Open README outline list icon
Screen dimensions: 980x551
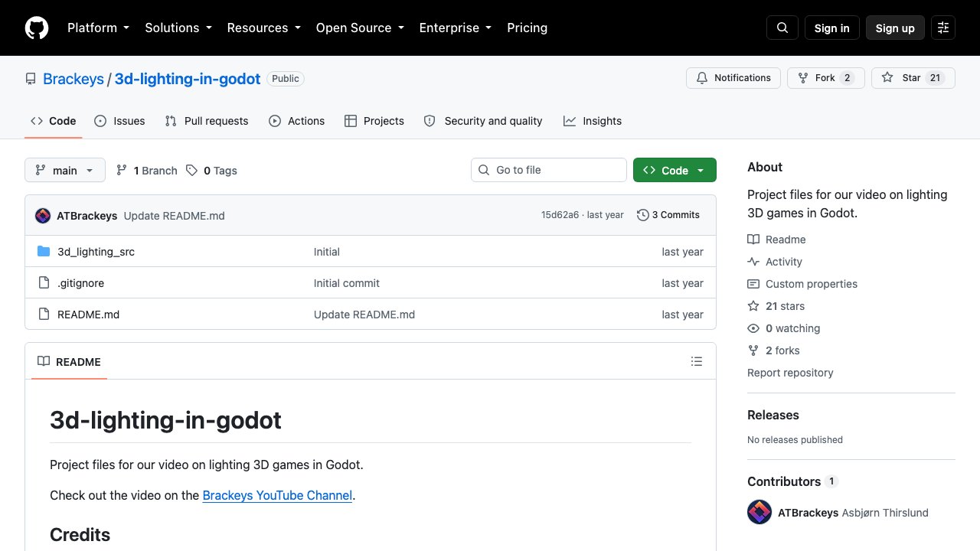(697, 361)
